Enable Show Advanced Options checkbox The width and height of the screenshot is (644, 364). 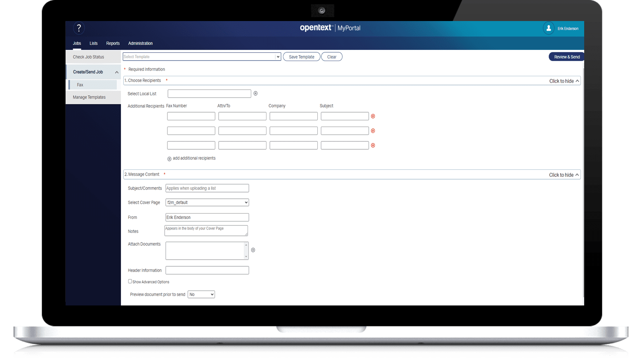tap(130, 282)
